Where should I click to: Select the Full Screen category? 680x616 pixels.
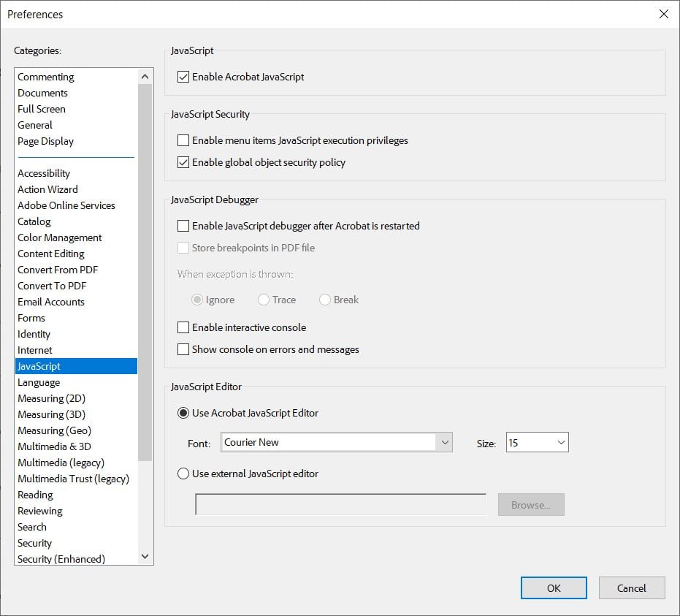[x=42, y=109]
